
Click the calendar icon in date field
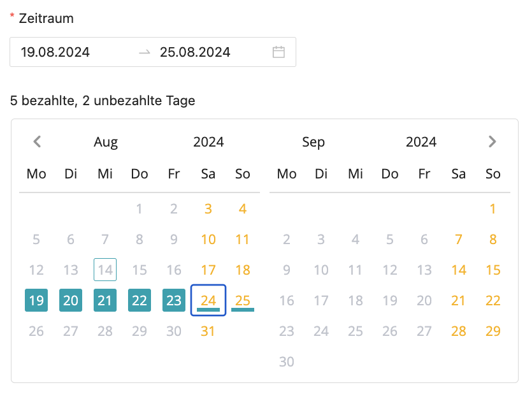click(278, 52)
